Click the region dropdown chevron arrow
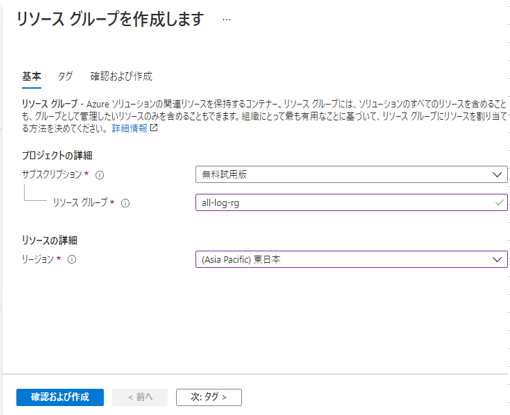 497,259
